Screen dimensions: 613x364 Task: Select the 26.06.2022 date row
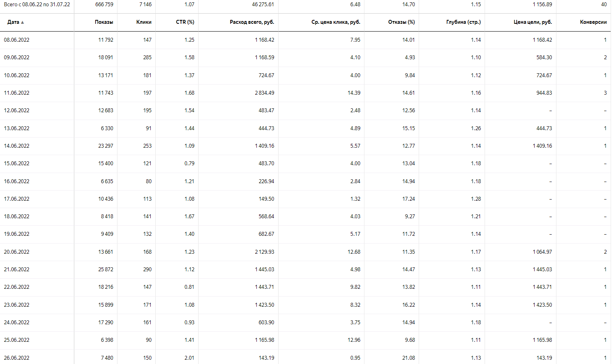(17, 358)
